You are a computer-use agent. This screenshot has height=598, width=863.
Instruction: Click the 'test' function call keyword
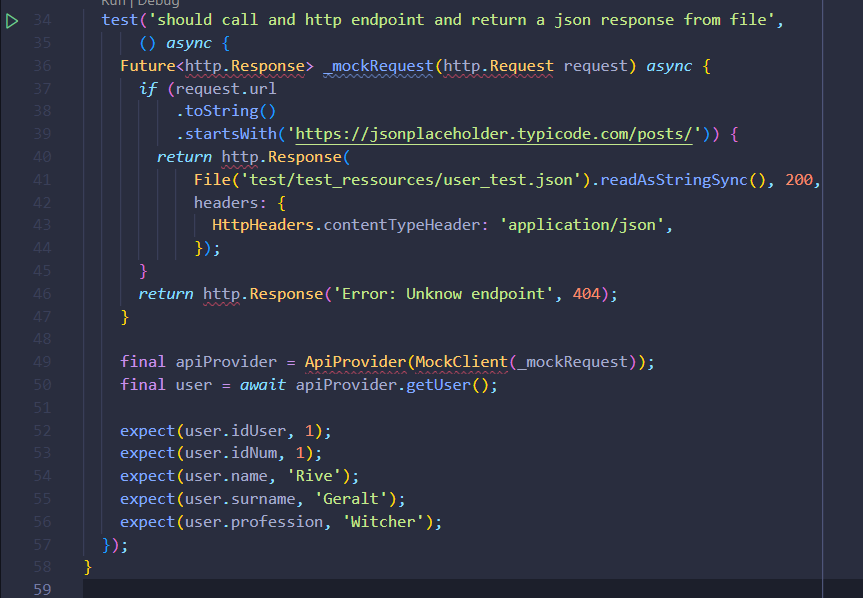point(120,20)
